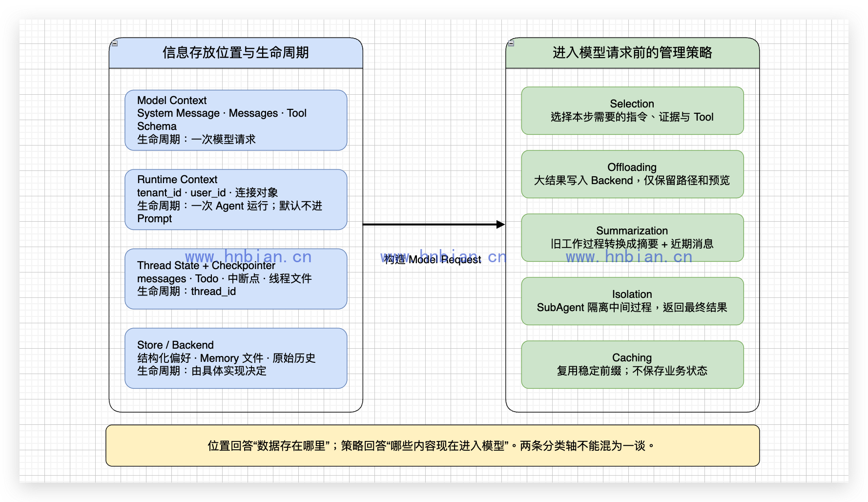Click empty area inside left container bottom
Image resolution: width=868 pixels, height=502 pixels.
[x=236, y=400]
